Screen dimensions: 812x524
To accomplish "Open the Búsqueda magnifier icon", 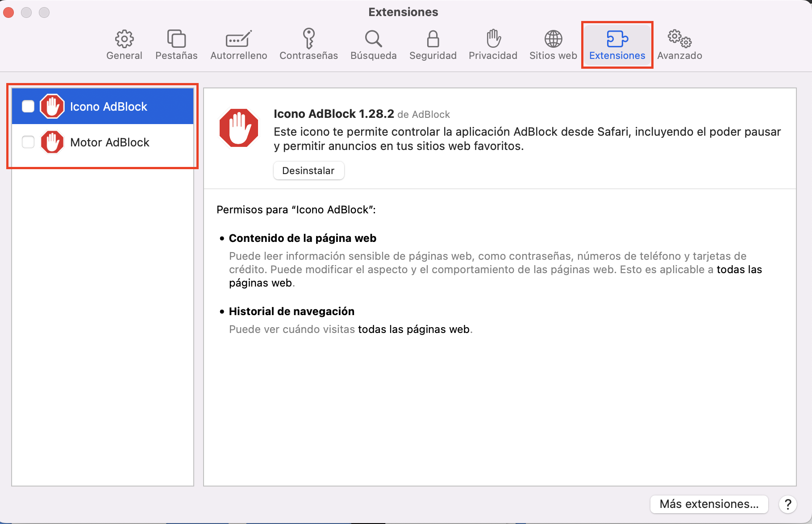I will [x=373, y=39].
